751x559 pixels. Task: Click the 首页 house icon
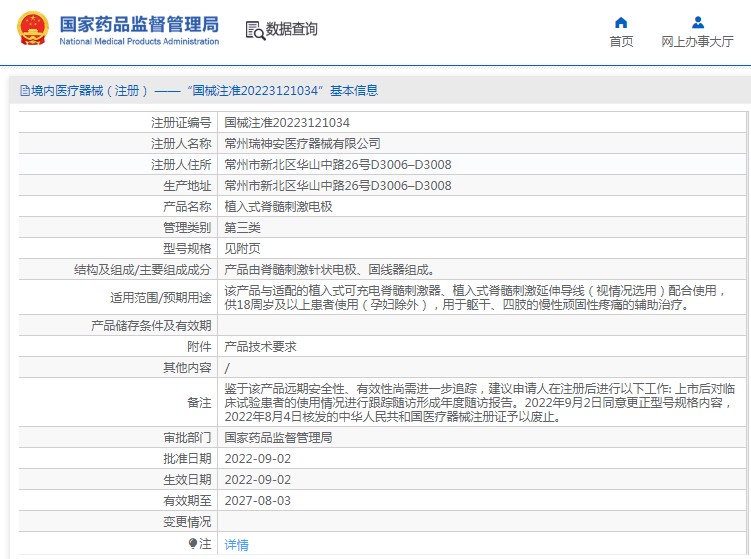coord(621,22)
